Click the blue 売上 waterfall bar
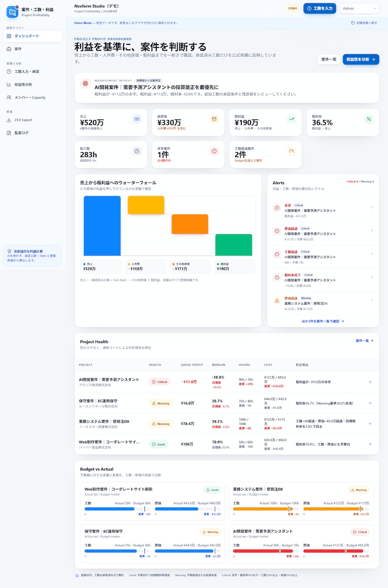The height and width of the screenshot is (588, 388). 102,226
